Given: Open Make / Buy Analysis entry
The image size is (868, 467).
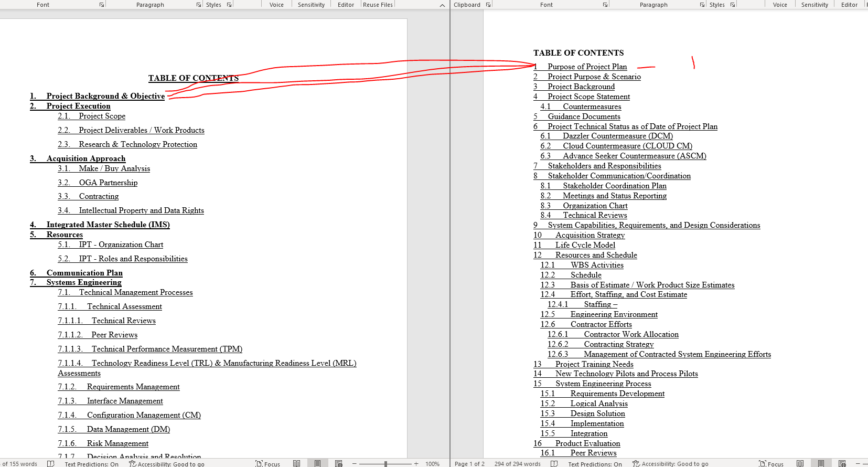Looking at the screenshot, I should [104, 168].
